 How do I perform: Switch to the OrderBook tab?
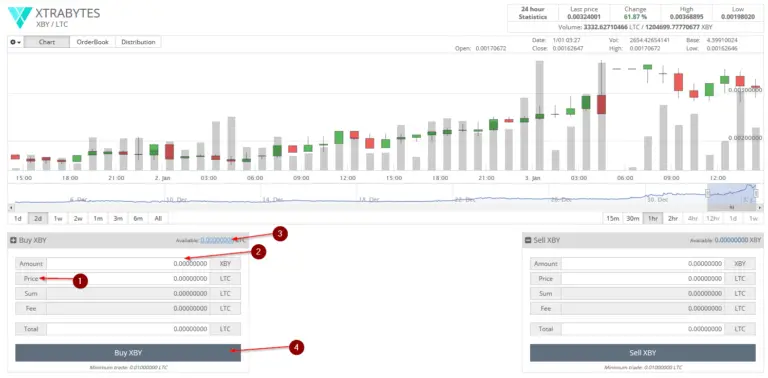(x=93, y=42)
